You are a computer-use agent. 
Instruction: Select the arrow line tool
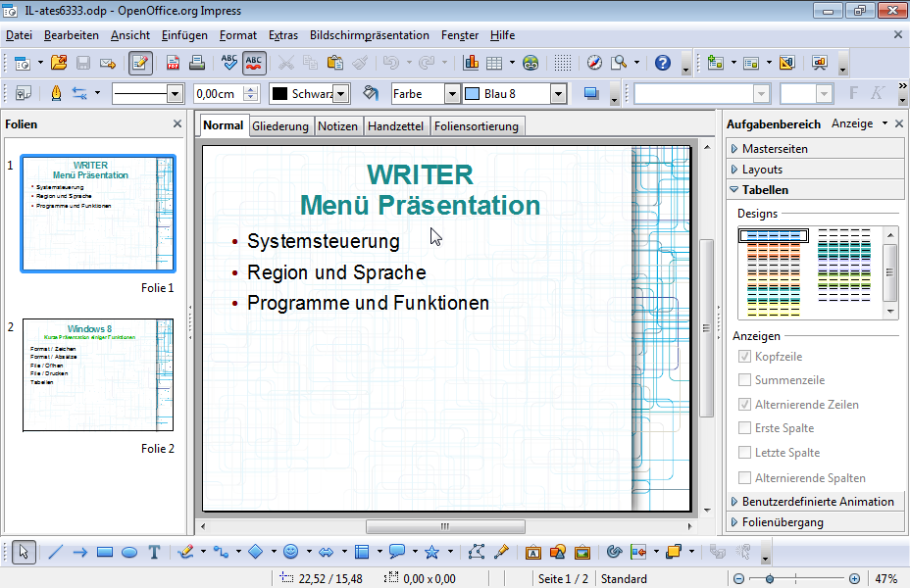80,552
